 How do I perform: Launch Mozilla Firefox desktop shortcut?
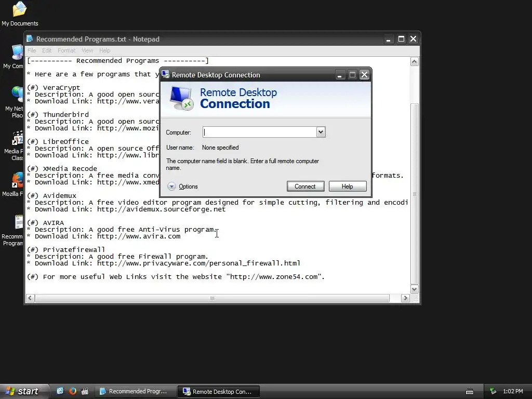[14, 185]
